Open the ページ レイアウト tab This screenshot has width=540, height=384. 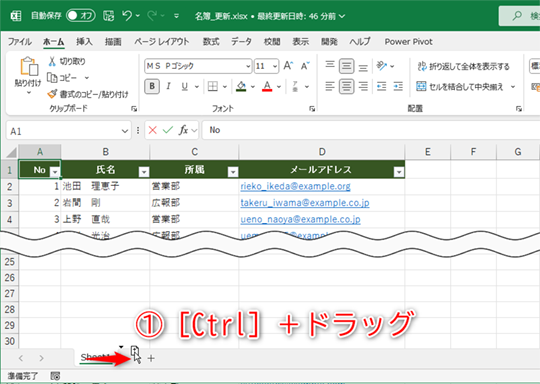pos(162,42)
